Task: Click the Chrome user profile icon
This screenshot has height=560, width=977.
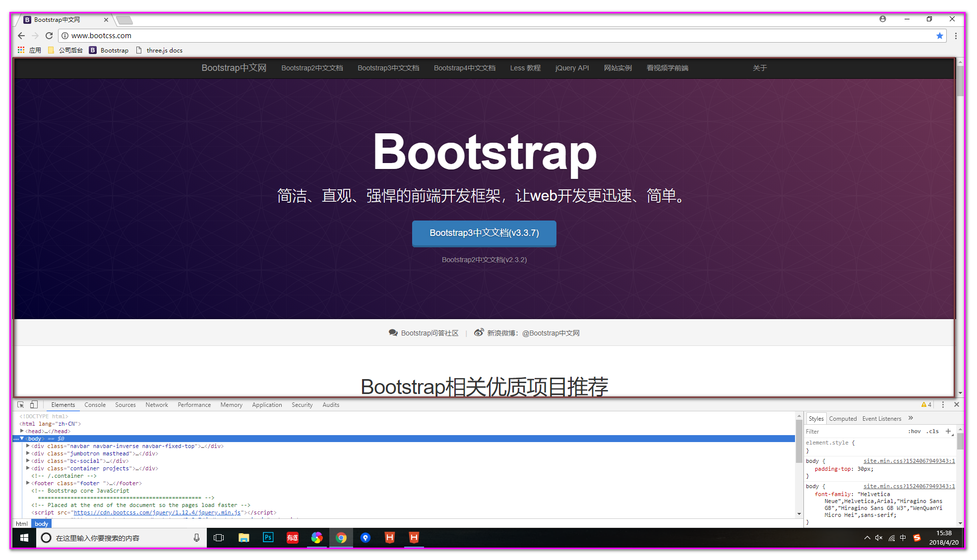Action: pos(883,19)
